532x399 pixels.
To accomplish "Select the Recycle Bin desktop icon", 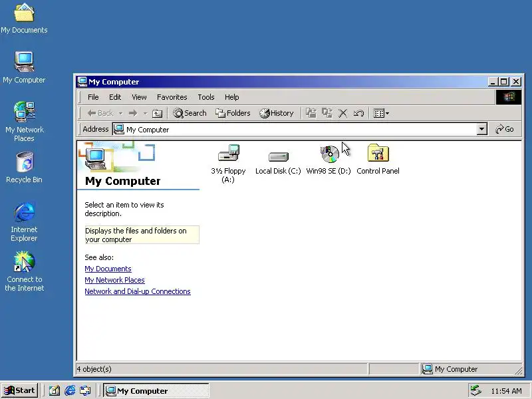I will point(25,168).
